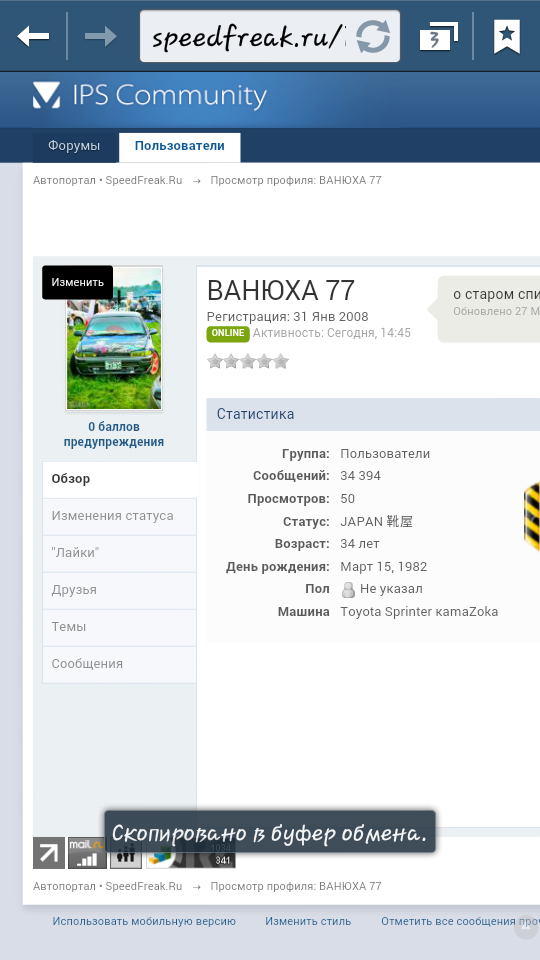Reload the page with refresh icon
Screen dimensions: 540x960
373,37
